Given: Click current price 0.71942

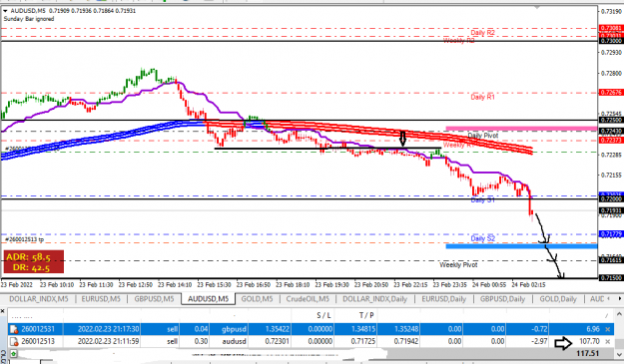Looking at the screenshot, I should pyautogui.click(x=406, y=341).
